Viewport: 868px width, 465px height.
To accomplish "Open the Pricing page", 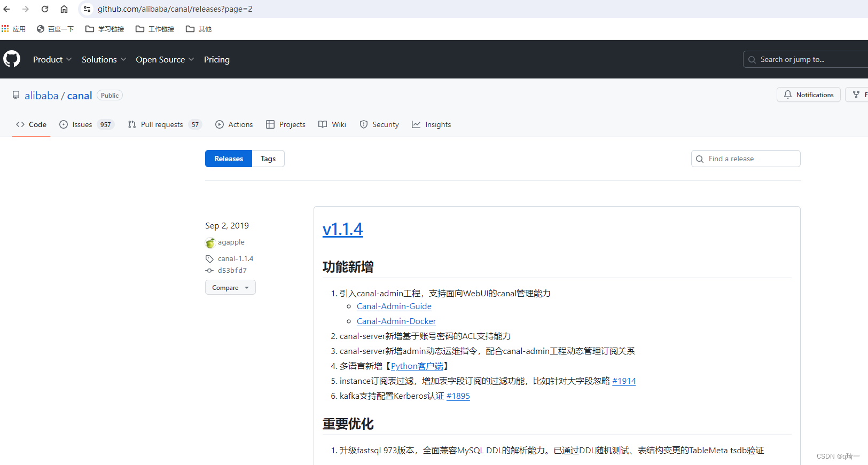I will point(217,59).
